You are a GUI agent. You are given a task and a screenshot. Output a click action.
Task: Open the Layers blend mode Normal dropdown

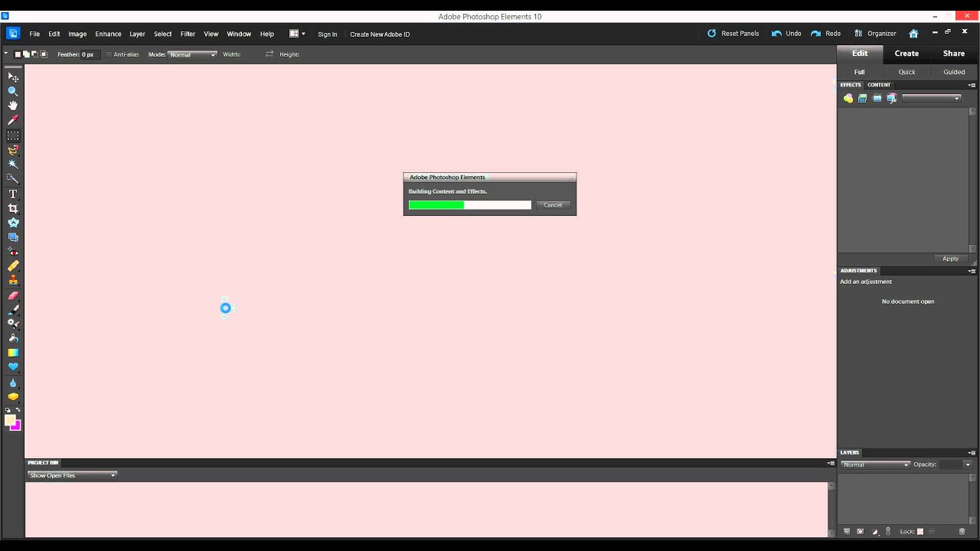point(875,465)
